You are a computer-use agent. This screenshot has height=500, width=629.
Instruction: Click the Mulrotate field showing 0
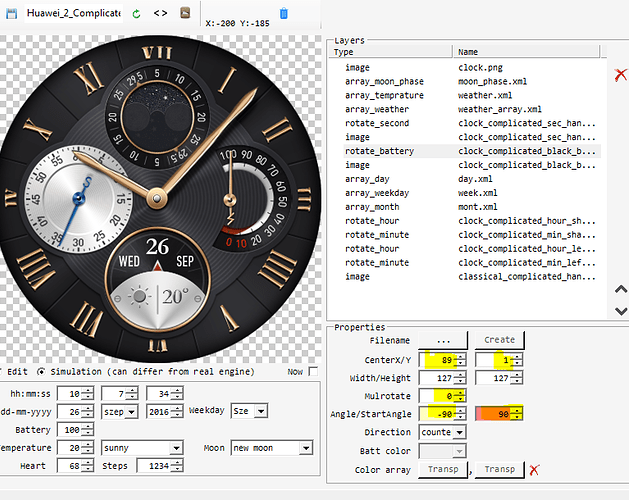point(442,396)
